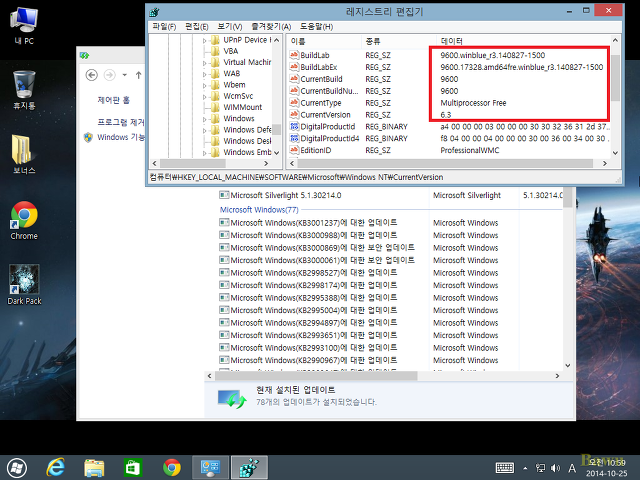
Task: Expand the Windows Embedded key node
Action: (204, 153)
